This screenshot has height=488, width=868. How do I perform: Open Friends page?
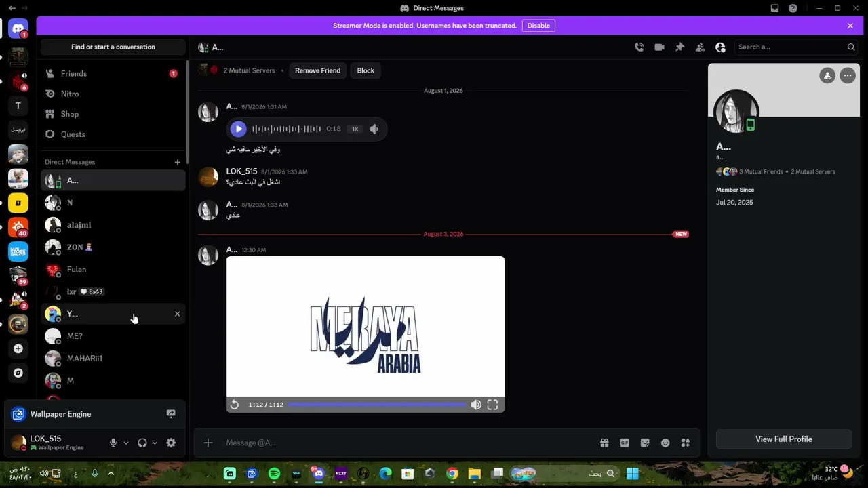(x=113, y=73)
